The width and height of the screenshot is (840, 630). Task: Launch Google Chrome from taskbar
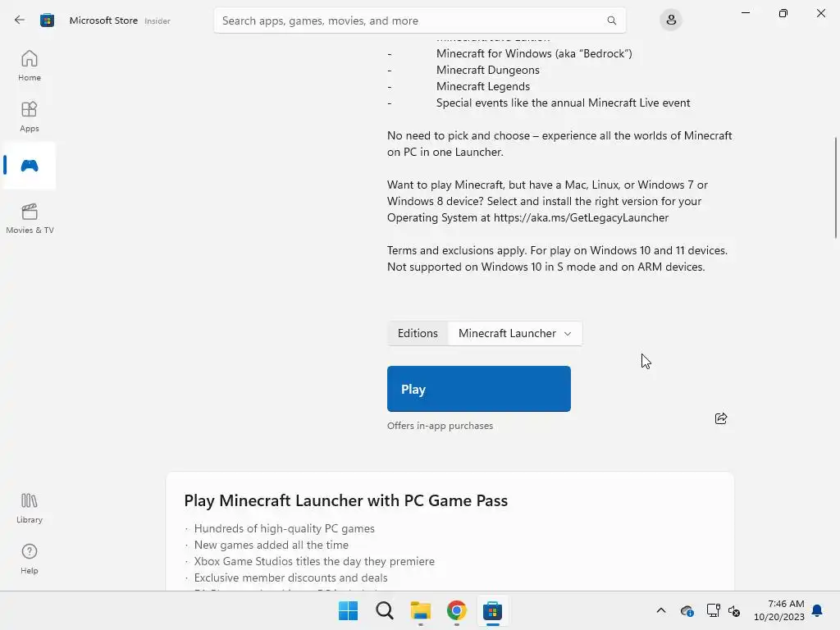456,610
